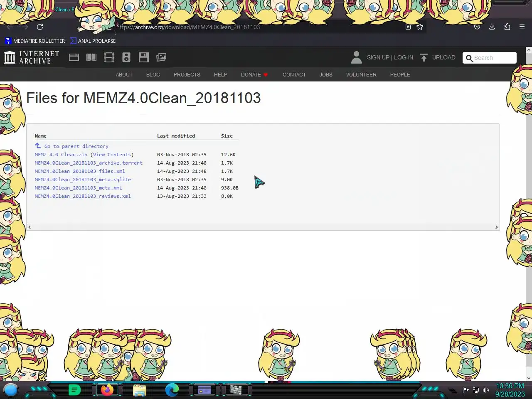The height and width of the screenshot is (399, 532).
Task: Open the PEOPLE menu item
Action: (x=400, y=75)
